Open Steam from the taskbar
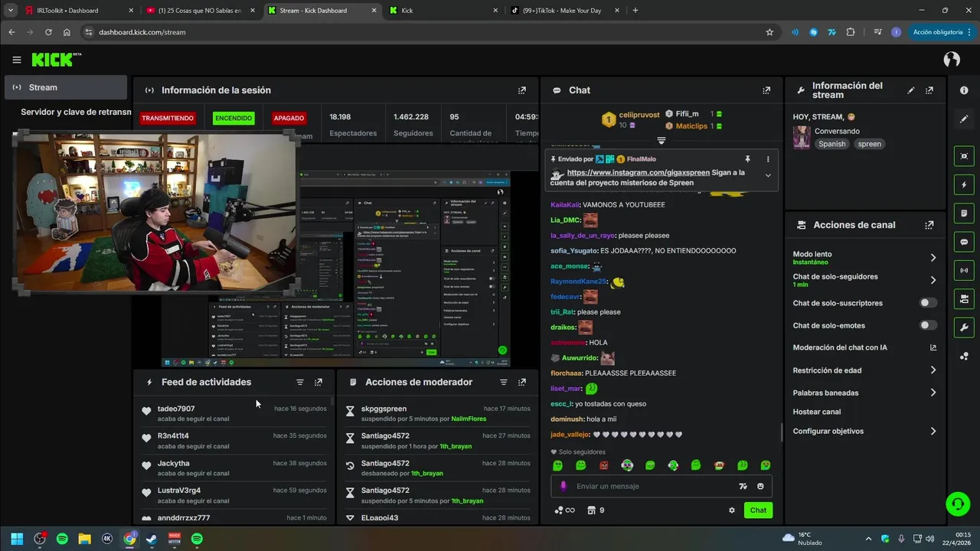Screen dimensions: 980x551 pos(152,539)
